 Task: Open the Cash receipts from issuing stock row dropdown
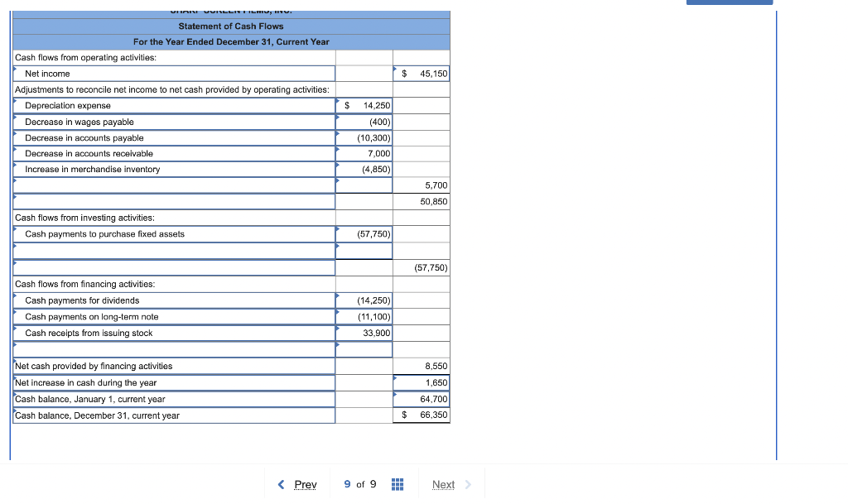pos(338,329)
